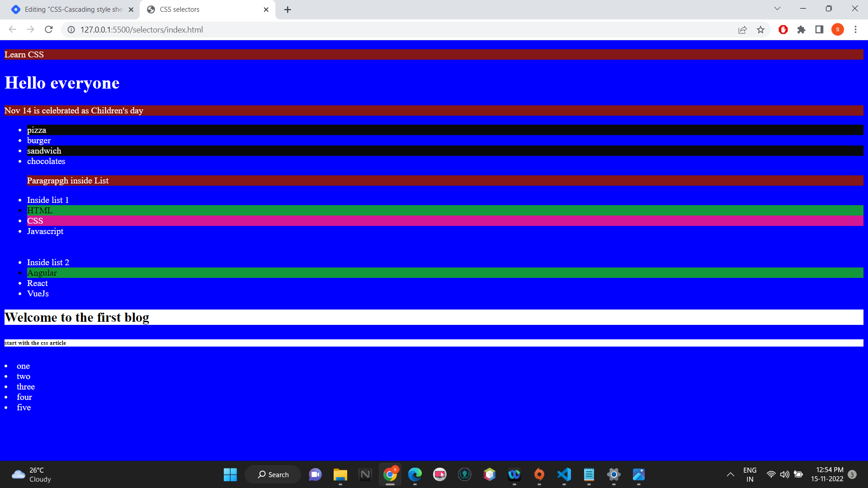Click the list item three
868x488 pixels.
[x=26, y=387]
